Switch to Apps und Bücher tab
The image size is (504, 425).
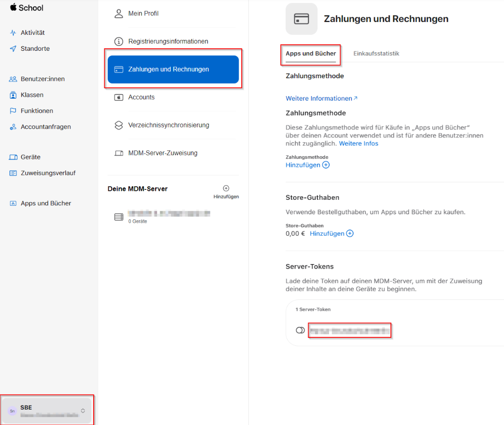click(311, 54)
